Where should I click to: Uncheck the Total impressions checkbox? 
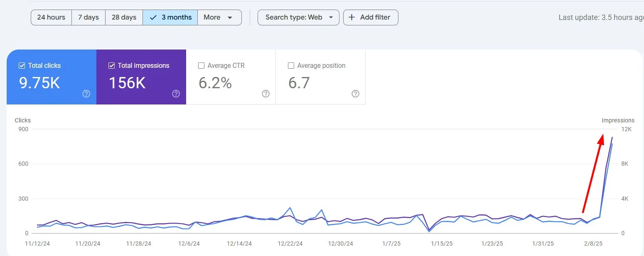click(111, 65)
